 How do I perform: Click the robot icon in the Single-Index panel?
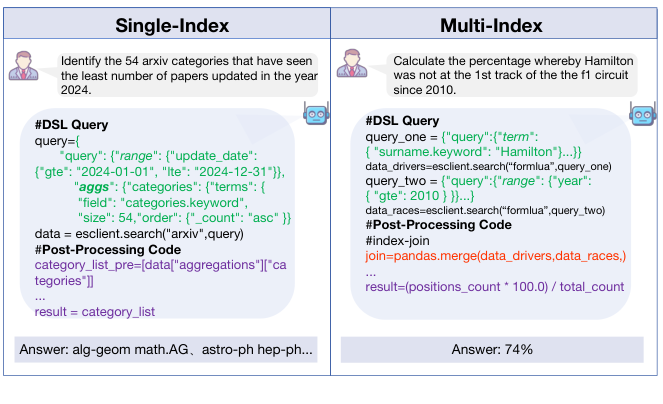pos(316,116)
